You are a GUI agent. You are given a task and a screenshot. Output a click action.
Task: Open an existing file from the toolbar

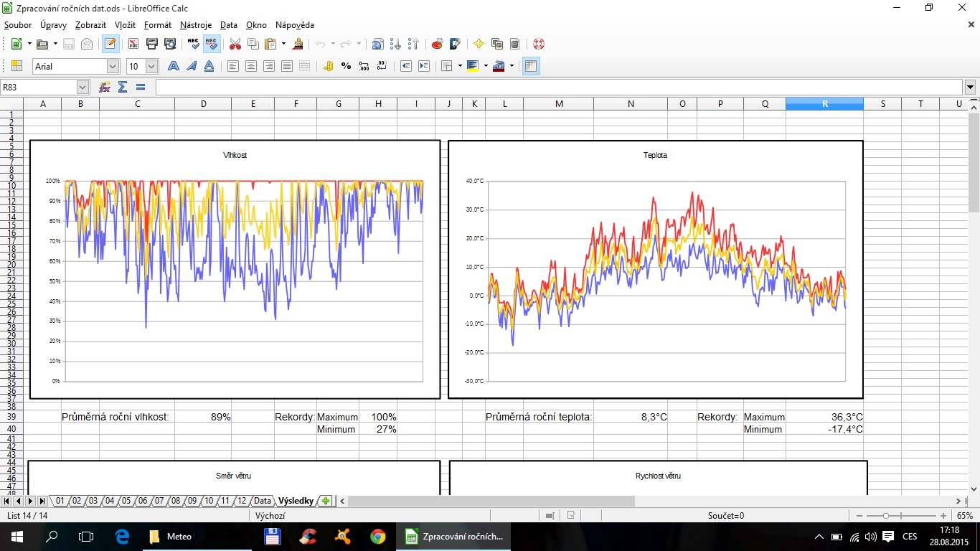[42, 44]
